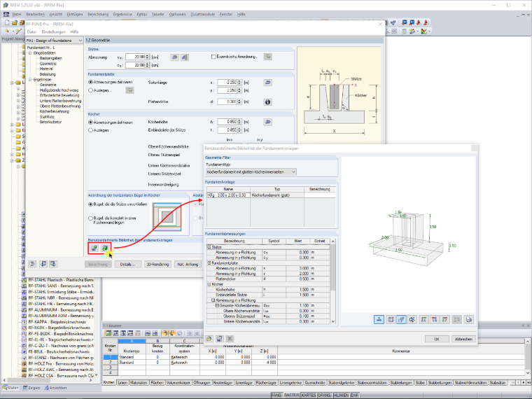Collapse Ergebnisse tree node
532x399 pixels.
30,79
